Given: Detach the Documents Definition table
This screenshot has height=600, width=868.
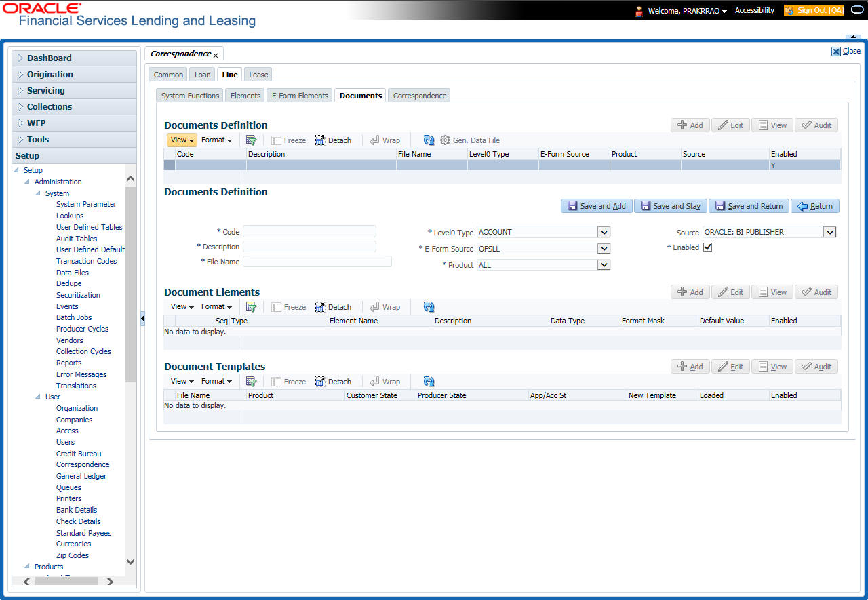Looking at the screenshot, I should click(x=333, y=140).
